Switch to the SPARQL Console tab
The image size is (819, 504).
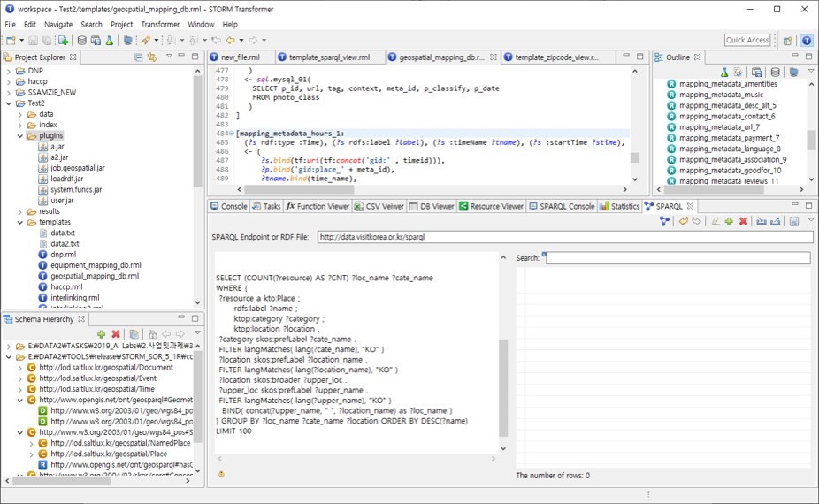pos(562,206)
